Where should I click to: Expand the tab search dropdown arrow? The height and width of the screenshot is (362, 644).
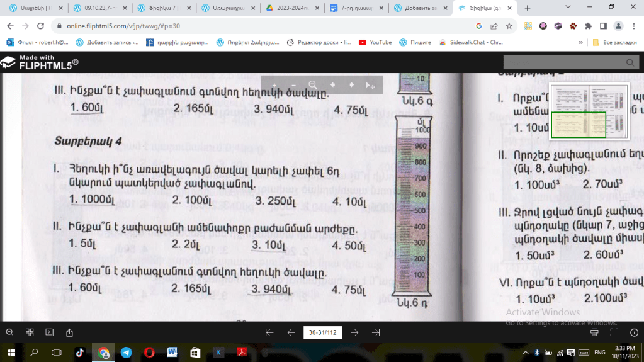point(568,8)
